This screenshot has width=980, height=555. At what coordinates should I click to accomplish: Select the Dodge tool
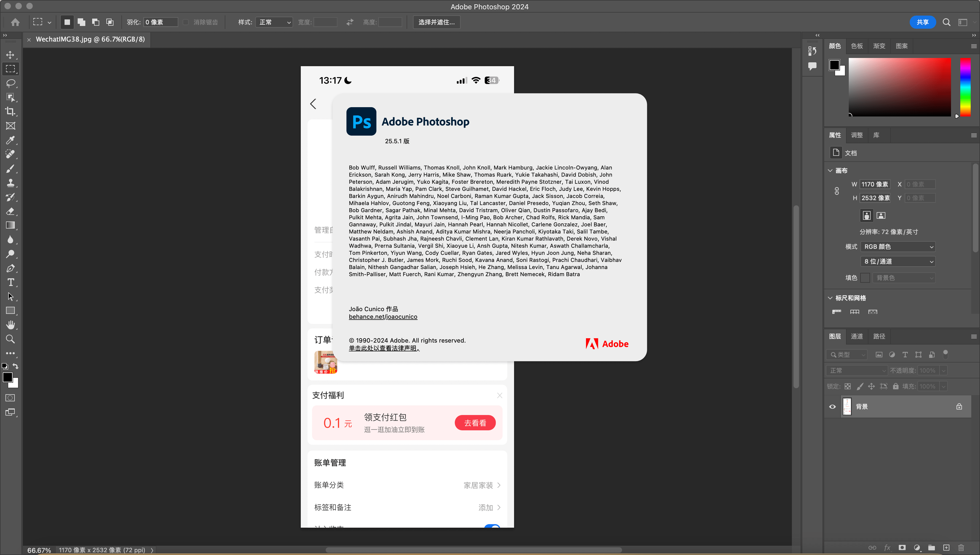point(10,254)
